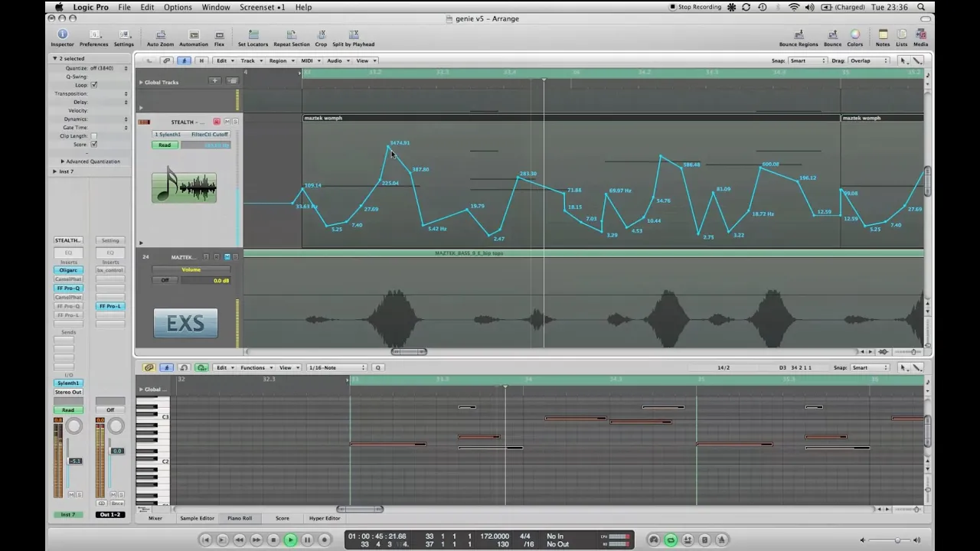
Task: Toggle the H hide button
Action: pyautogui.click(x=201, y=60)
